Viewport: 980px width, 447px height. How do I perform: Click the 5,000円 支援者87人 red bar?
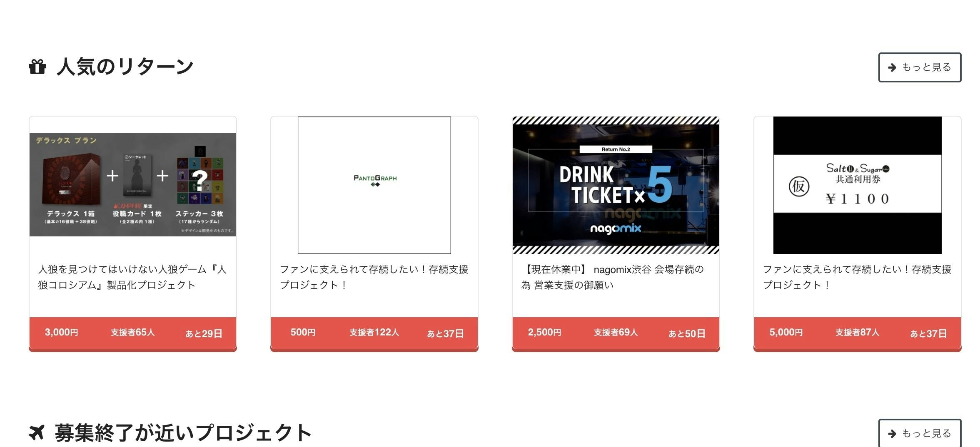tap(858, 333)
